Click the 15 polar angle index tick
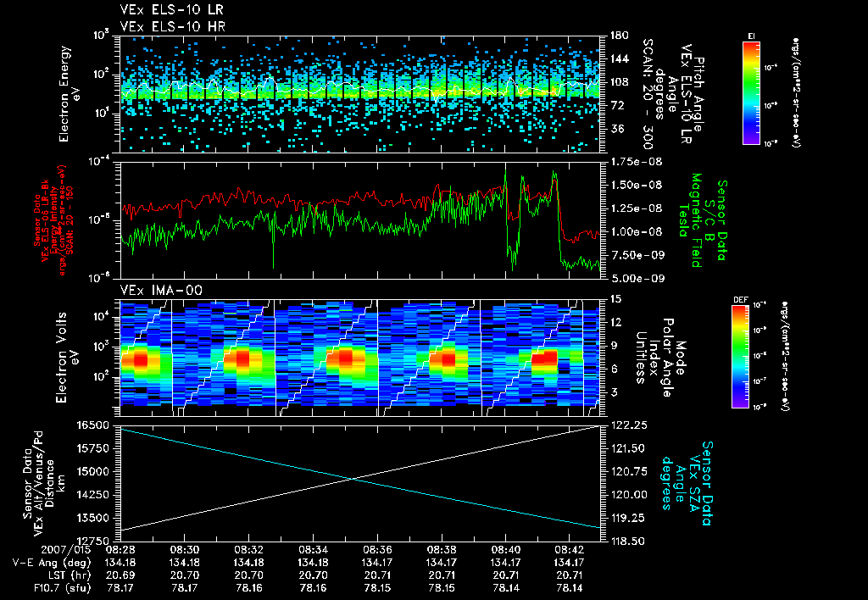Viewport: 868px width, 600px height. pos(615,299)
